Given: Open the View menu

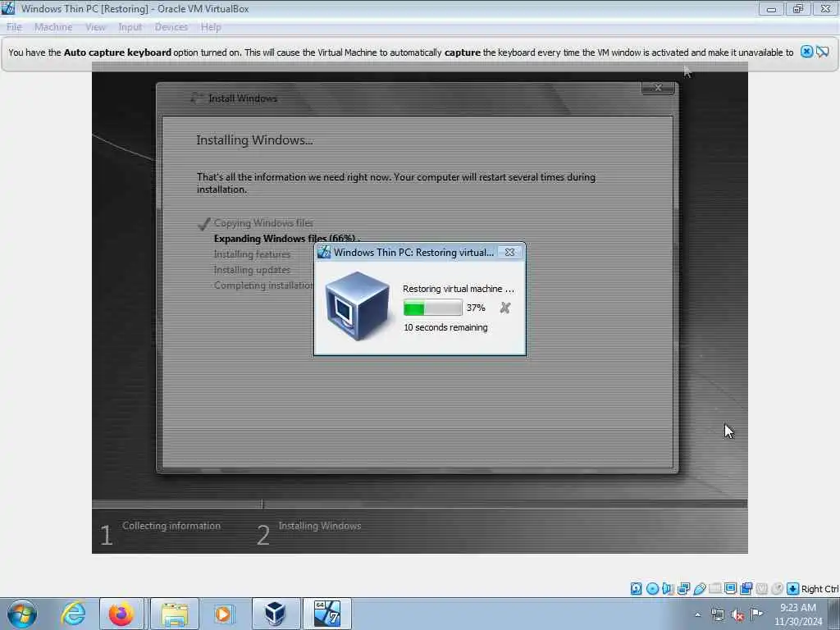Looking at the screenshot, I should pos(95,27).
